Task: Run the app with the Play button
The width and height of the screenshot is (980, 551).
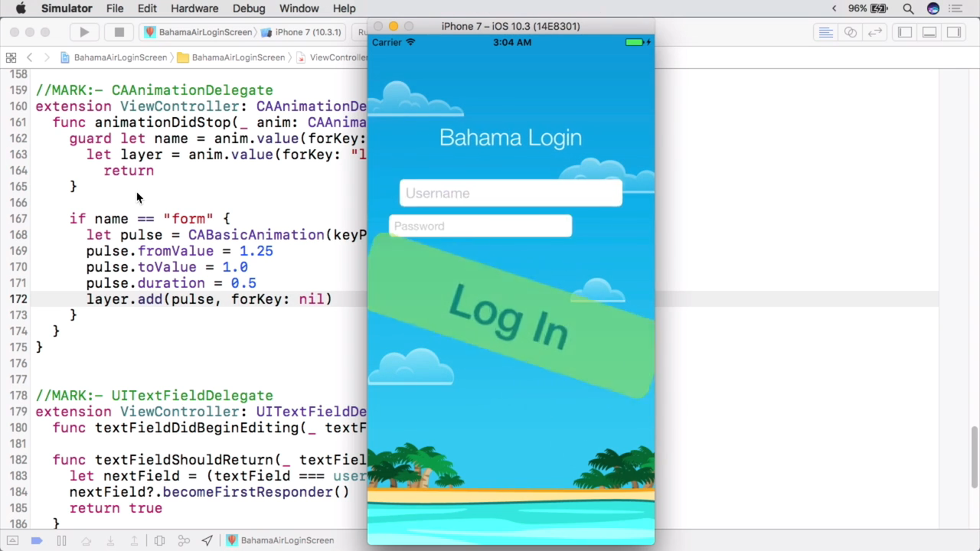Action: [x=83, y=32]
